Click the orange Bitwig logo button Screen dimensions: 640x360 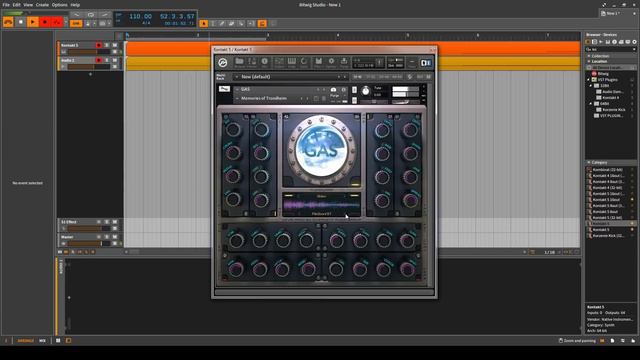(x=8, y=22)
